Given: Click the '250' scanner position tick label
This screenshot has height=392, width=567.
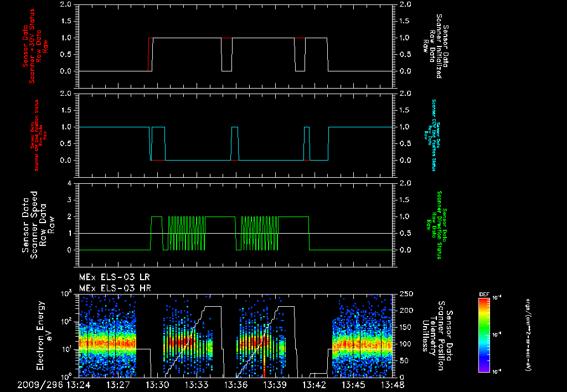Looking at the screenshot, I should 407,294.
